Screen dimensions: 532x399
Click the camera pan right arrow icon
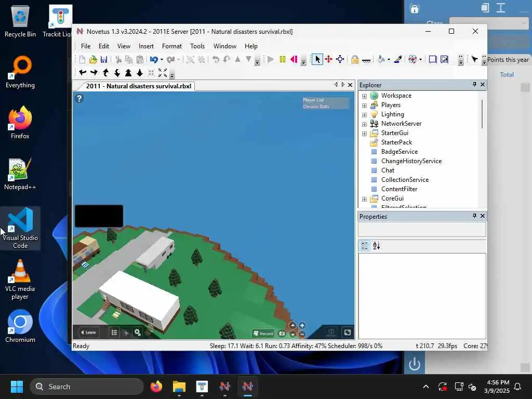[94, 72]
